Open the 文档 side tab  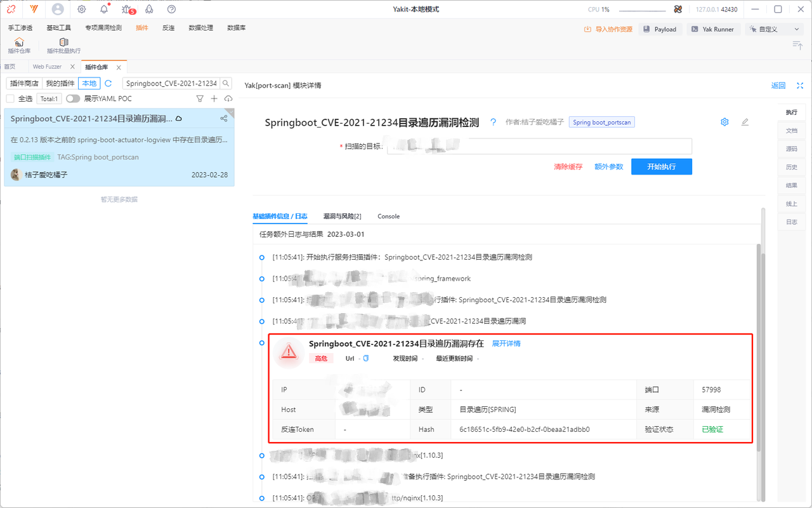point(792,130)
